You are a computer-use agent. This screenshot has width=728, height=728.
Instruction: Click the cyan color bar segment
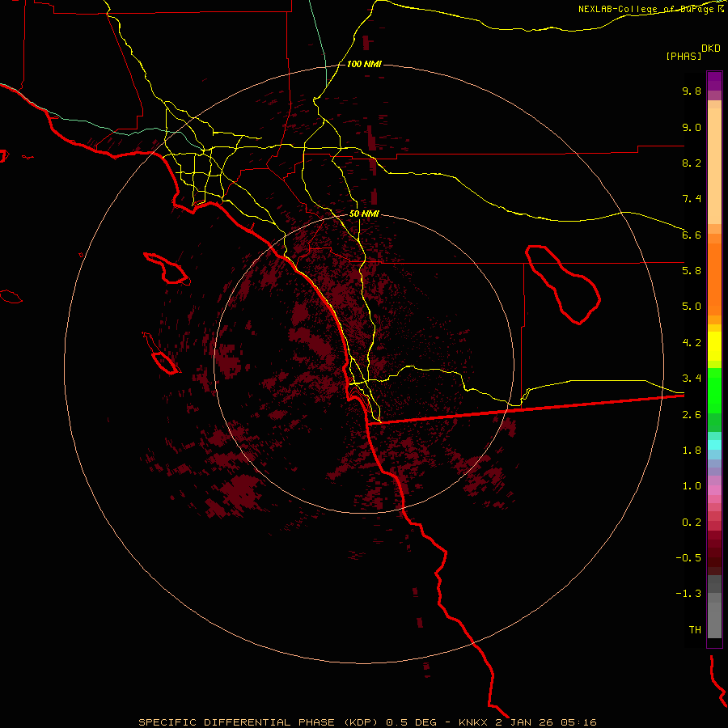(x=714, y=445)
